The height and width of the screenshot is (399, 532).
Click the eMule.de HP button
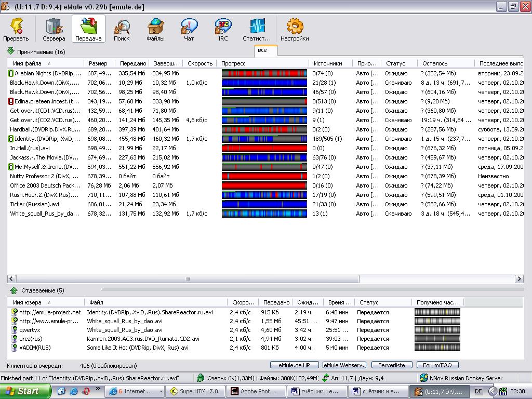pyautogui.click(x=294, y=365)
